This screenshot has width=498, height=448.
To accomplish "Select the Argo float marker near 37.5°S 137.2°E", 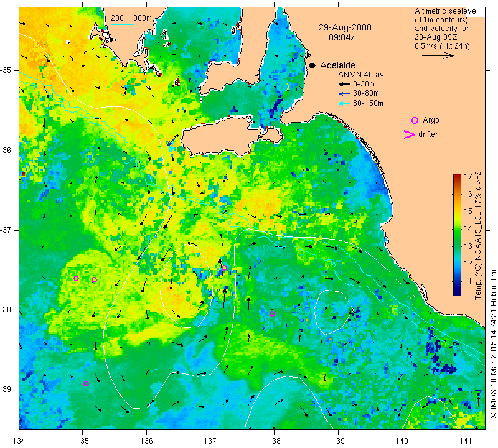I will coord(224,268).
